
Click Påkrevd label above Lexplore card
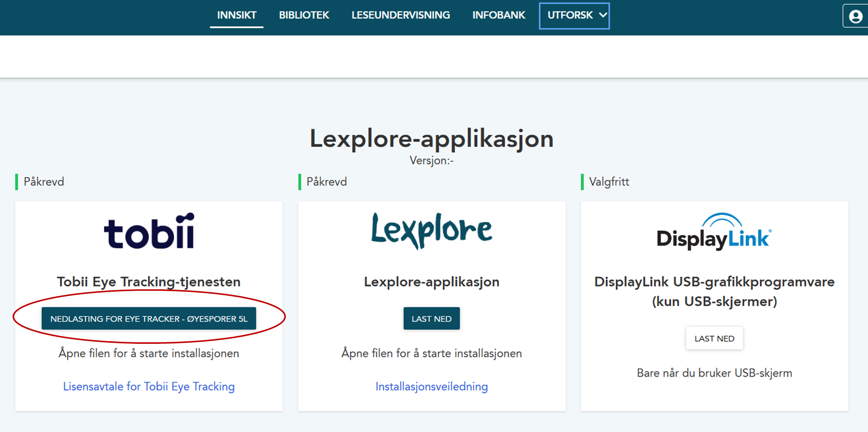click(326, 182)
